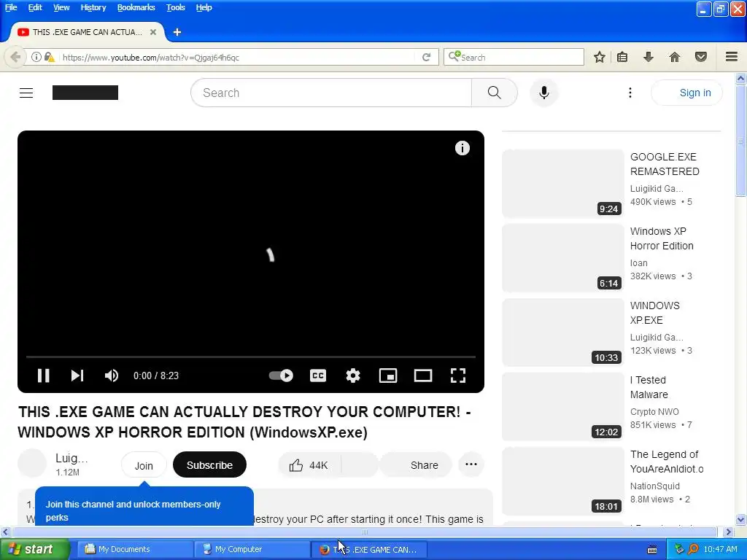Image resolution: width=747 pixels, height=560 pixels.
Task: Skip to next video button
Action: [x=77, y=376]
